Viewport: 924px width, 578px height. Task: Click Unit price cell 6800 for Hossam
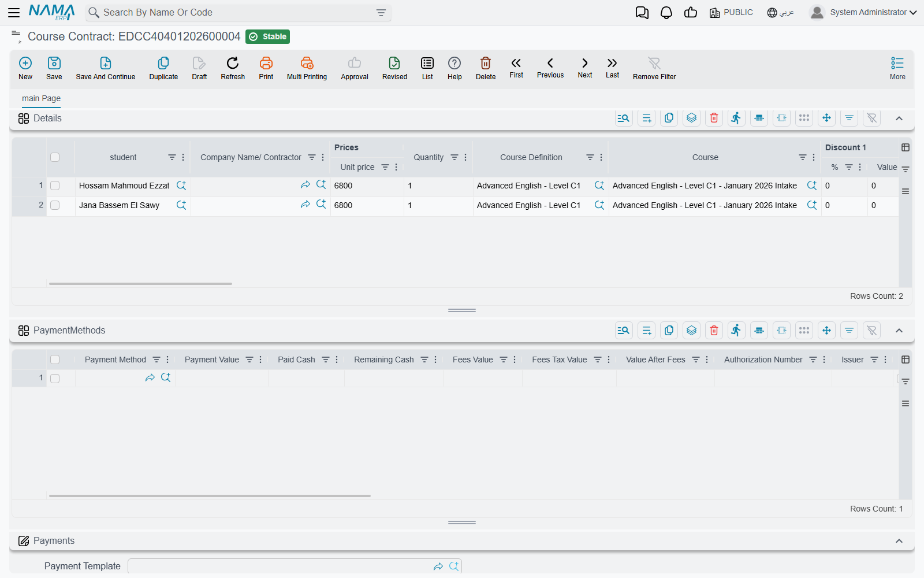point(367,186)
